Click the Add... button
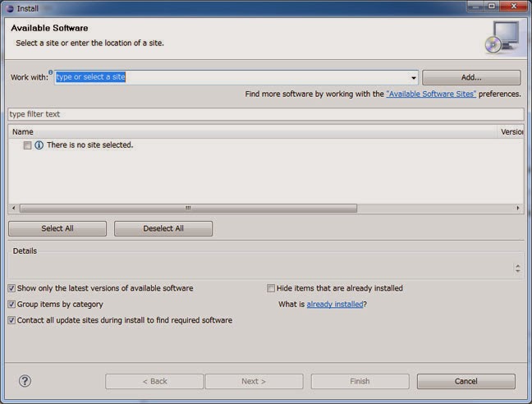 [471, 77]
